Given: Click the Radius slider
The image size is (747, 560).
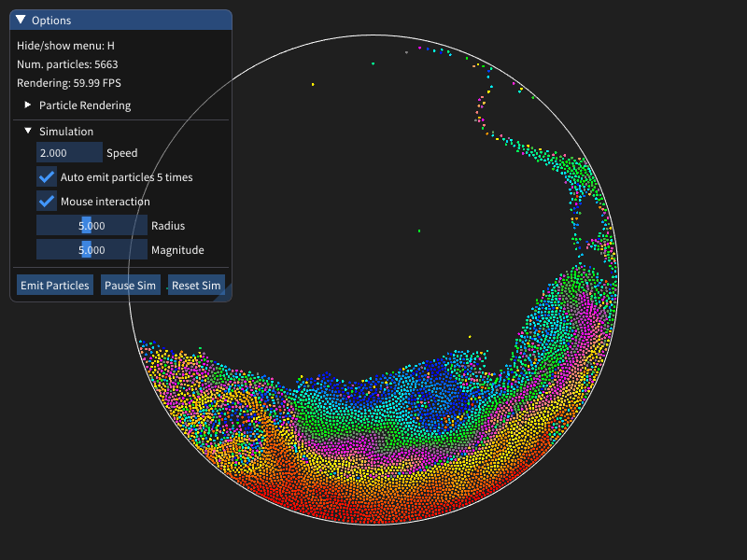Looking at the screenshot, I should (x=92, y=225).
